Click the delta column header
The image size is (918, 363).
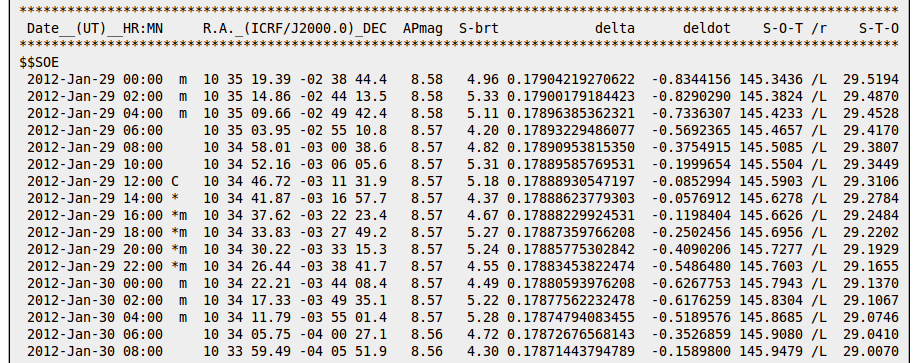coord(615,29)
